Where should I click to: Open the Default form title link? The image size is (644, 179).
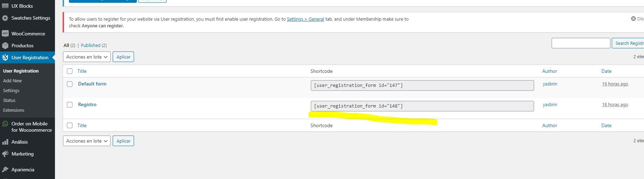(x=92, y=84)
